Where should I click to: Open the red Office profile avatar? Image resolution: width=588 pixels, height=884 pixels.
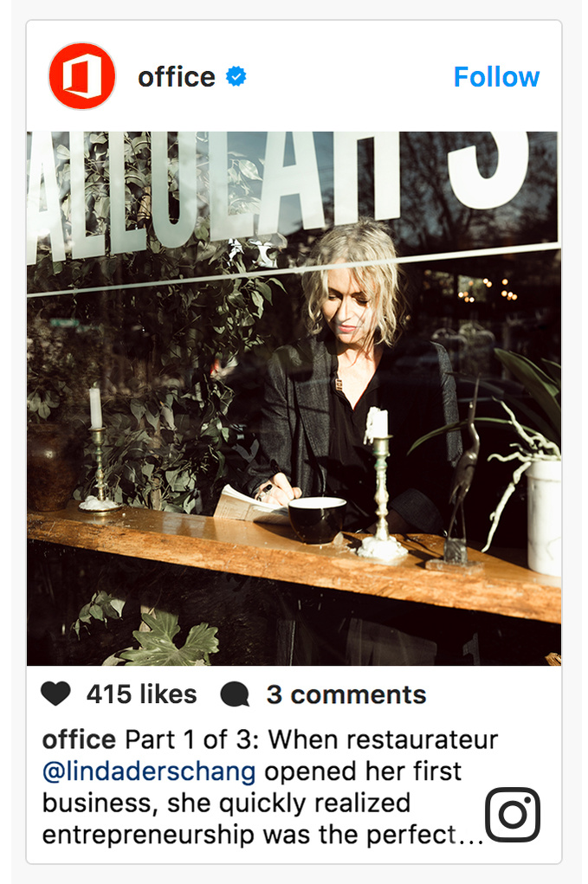click(x=82, y=76)
